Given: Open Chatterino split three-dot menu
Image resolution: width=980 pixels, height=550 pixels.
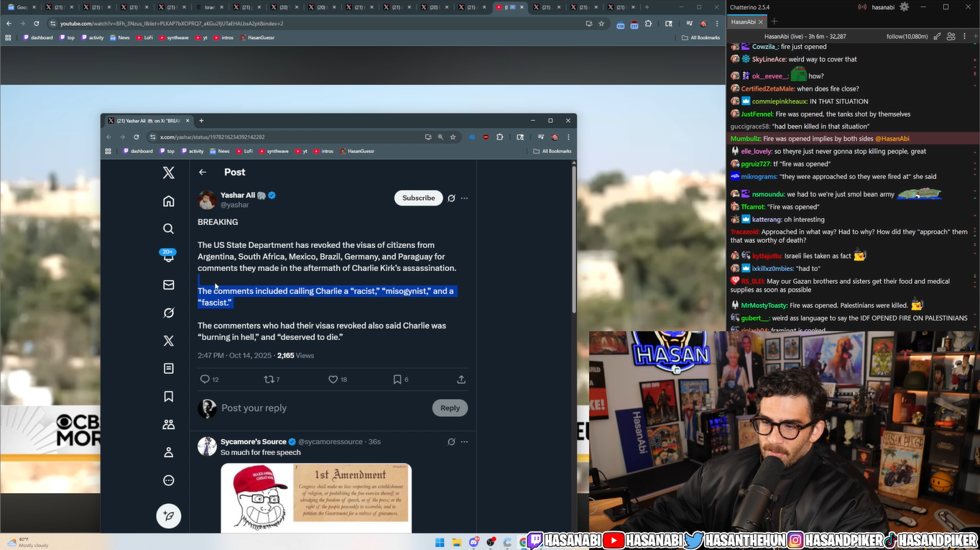Looking at the screenshot, I should coord(963,37).
